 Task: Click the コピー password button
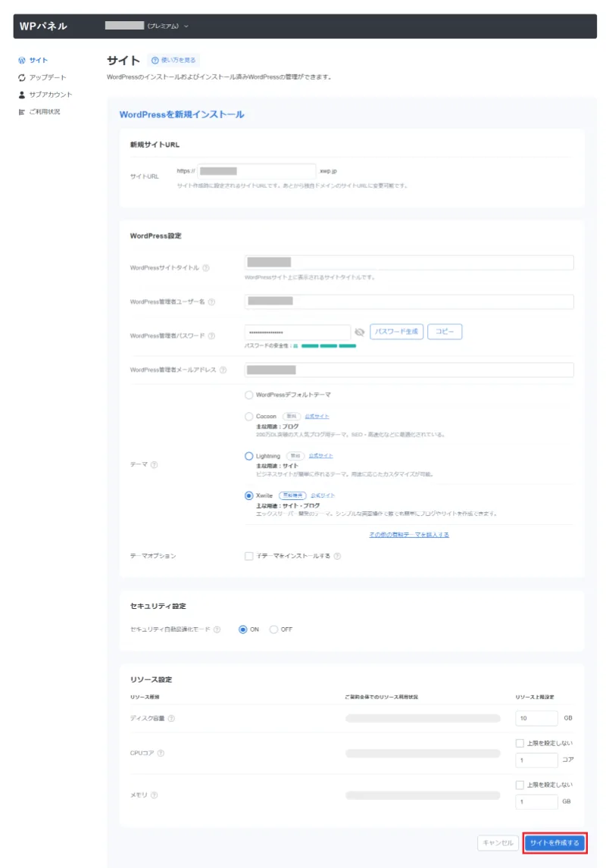pos(445,332)
